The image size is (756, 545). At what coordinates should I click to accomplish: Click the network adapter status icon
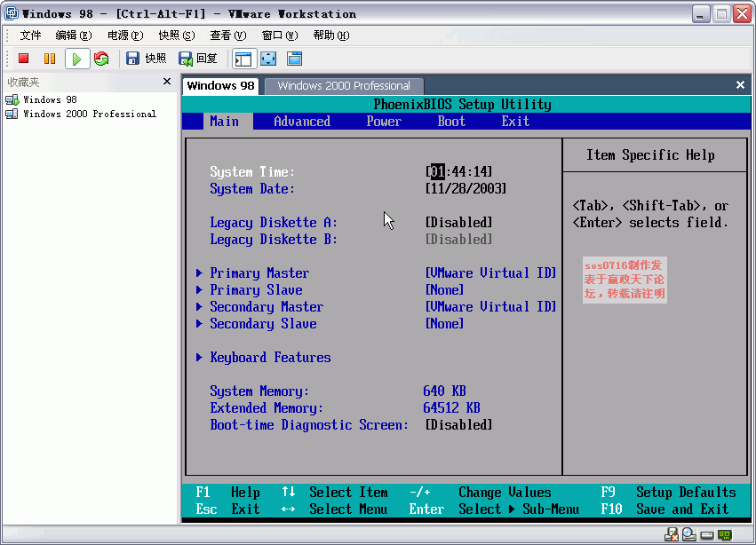pos(671,534)
